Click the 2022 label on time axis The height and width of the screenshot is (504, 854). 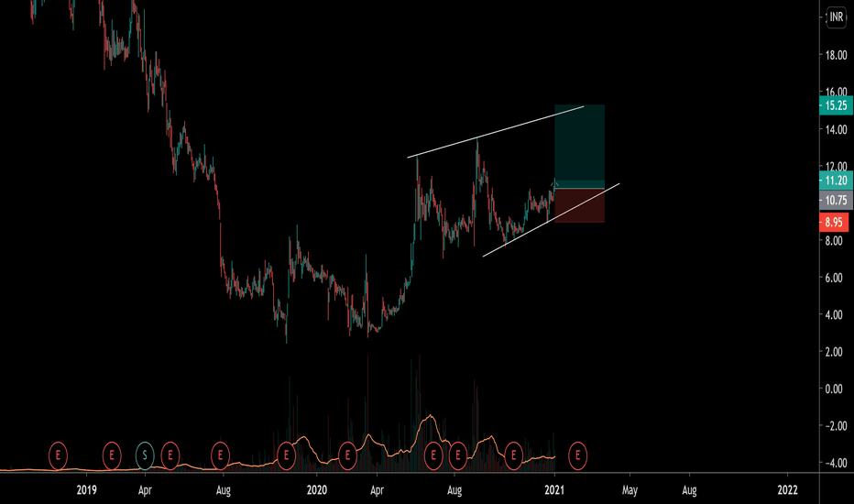tap(787, 490)
